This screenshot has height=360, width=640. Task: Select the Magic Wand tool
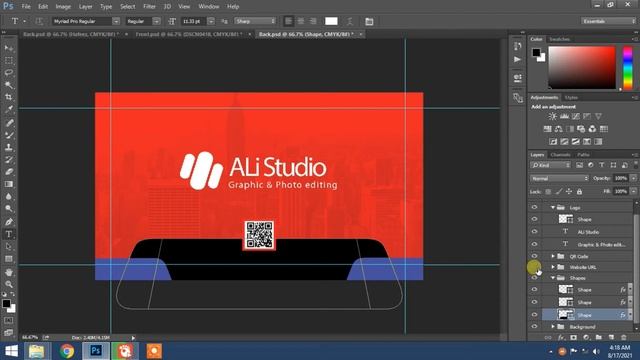pyautogui.click(x=9, y=85)
